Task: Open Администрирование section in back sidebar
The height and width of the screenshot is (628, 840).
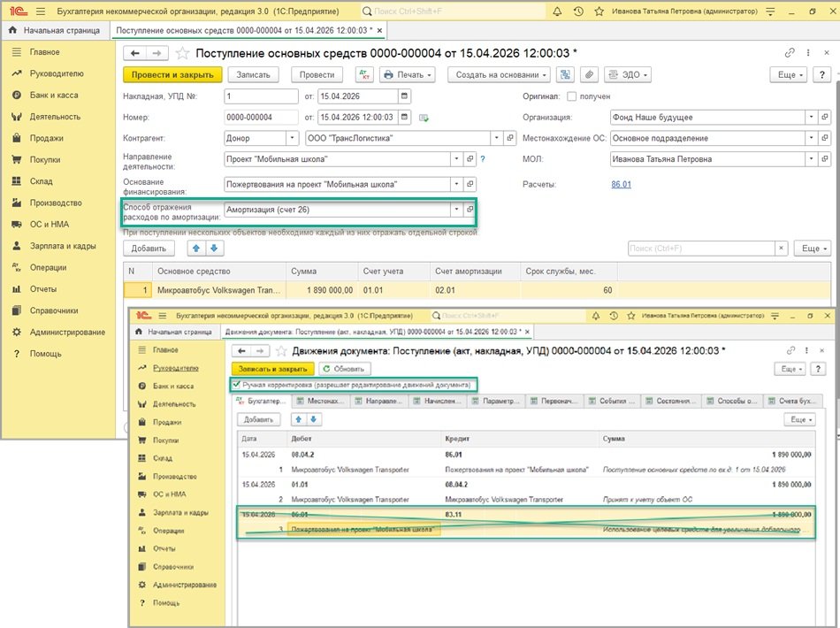Action: [67, 333]
